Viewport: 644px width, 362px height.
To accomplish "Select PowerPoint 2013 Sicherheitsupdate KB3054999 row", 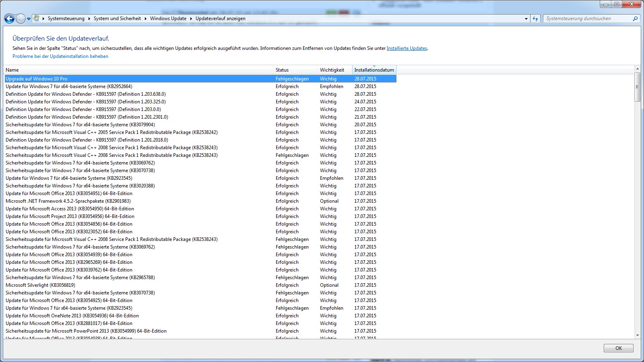I will point(200,331).
